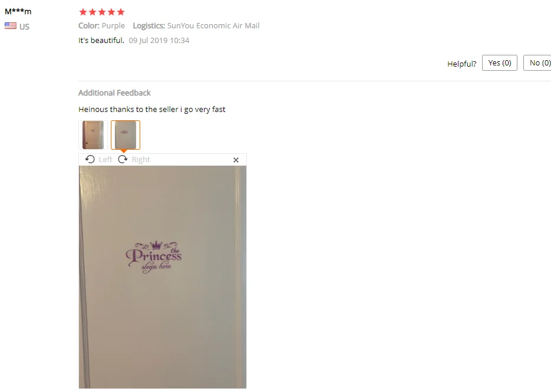Click reviewer name M***m
Viewport: 551px width, 392px height.
18,11
